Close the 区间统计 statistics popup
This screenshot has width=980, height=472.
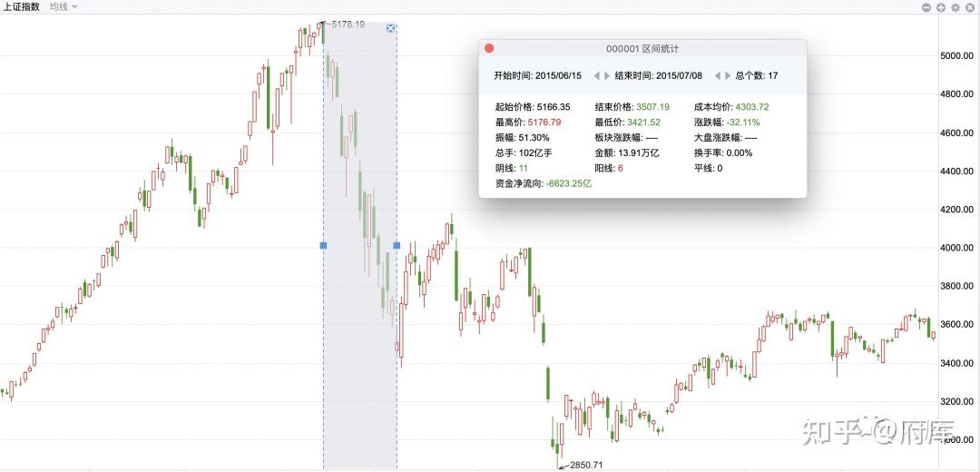coord(489,48)
